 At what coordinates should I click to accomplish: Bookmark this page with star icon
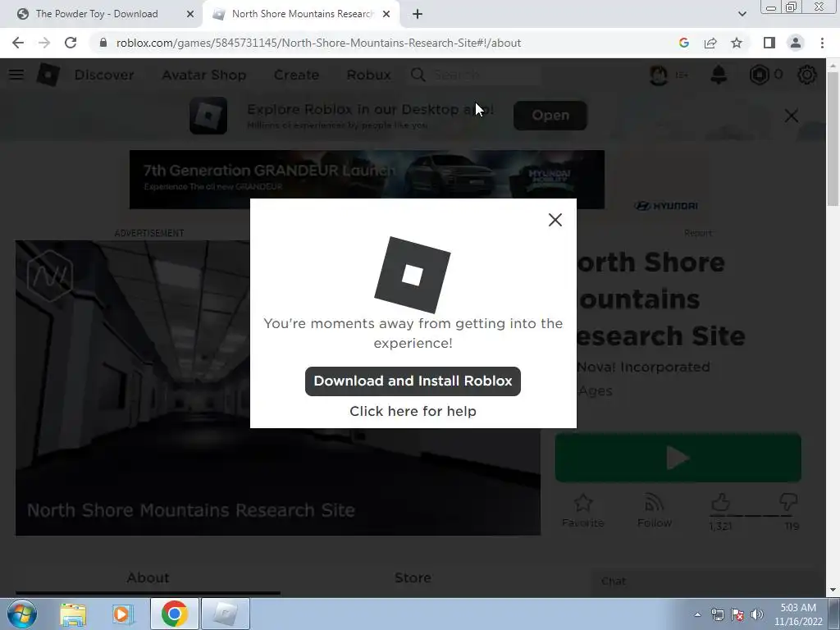(737, 43)
